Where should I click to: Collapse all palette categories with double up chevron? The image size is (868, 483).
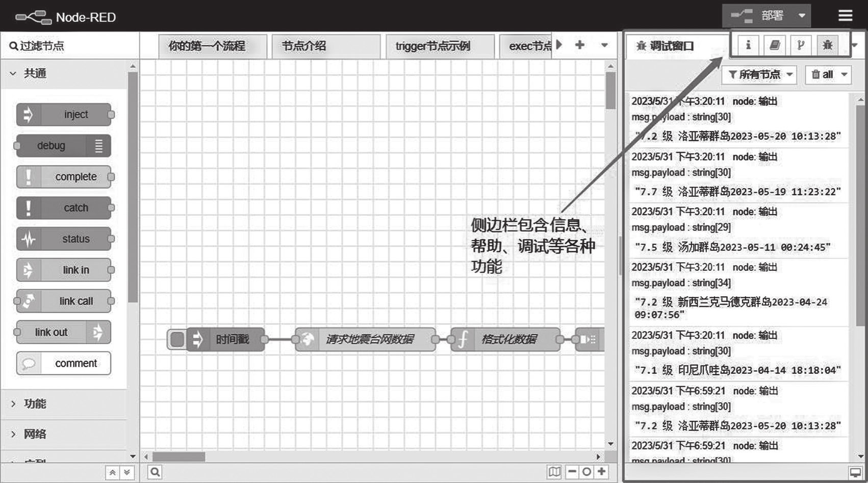click(112, 473)
